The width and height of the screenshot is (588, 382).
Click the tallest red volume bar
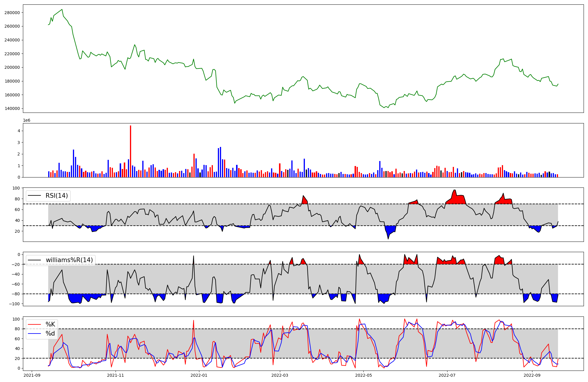coord(131,151)
